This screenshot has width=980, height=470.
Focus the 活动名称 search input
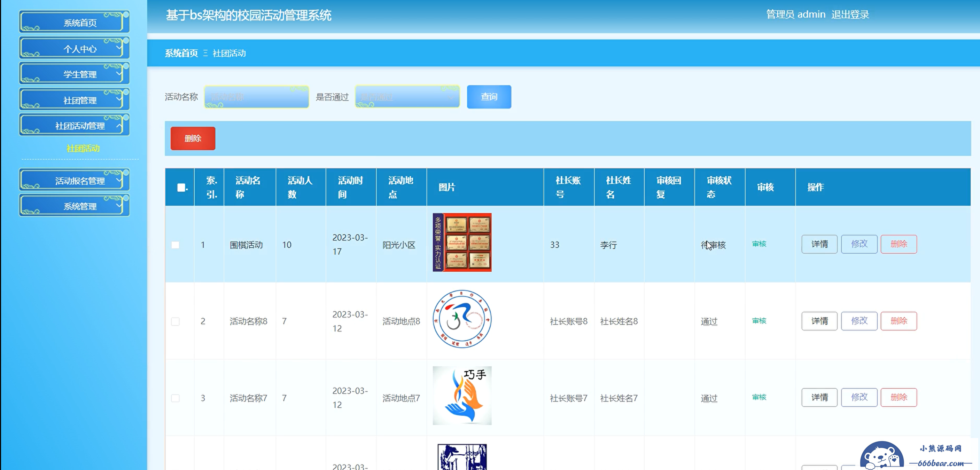coord(256,97)
